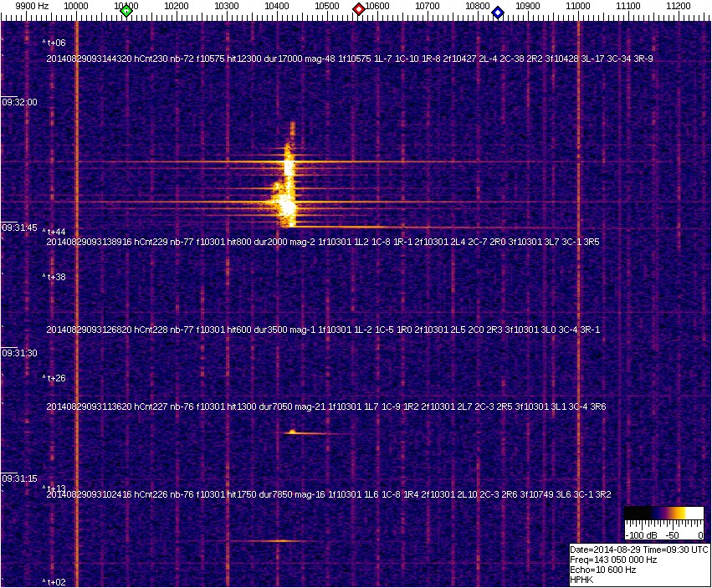Click the 09:32:00 time label
The image size is (712, 588).
pos(19,102)
